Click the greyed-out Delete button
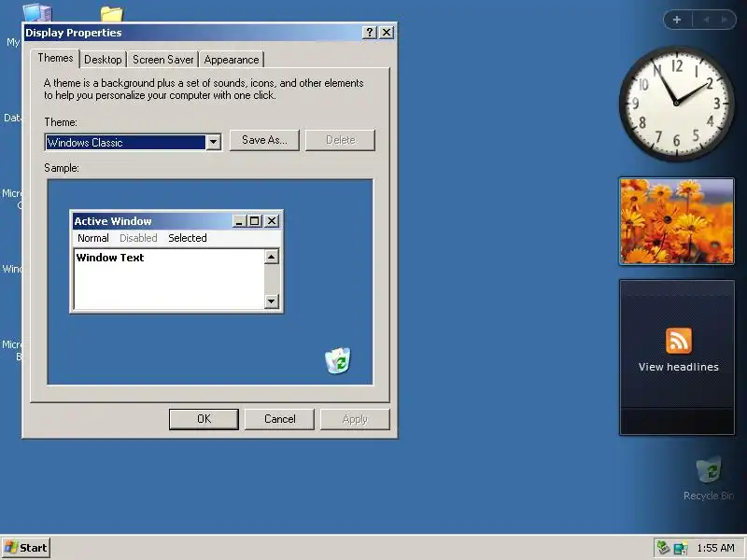747x560 pixels. click(340, 140)
